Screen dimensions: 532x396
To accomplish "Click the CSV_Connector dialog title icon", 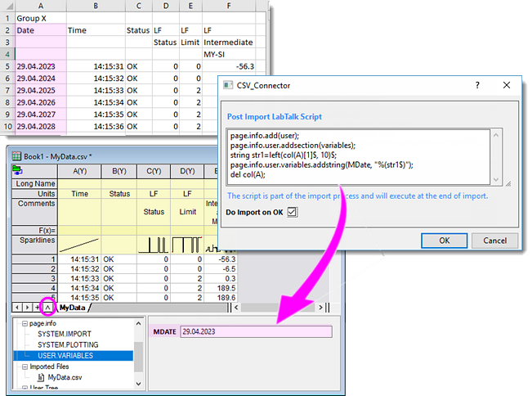I will pyautogui.click(x=230, y=84).
